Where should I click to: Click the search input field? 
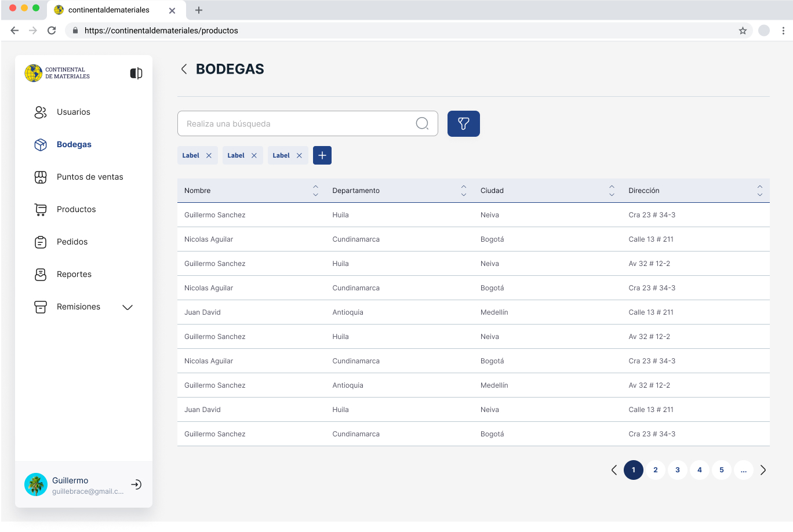tap(296, 123)
